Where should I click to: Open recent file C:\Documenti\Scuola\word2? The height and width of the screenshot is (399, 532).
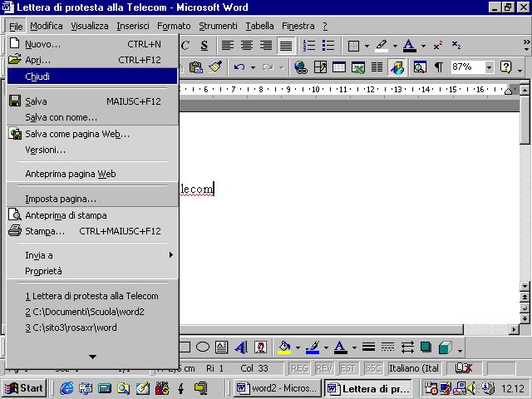click(x=92, y=312)
